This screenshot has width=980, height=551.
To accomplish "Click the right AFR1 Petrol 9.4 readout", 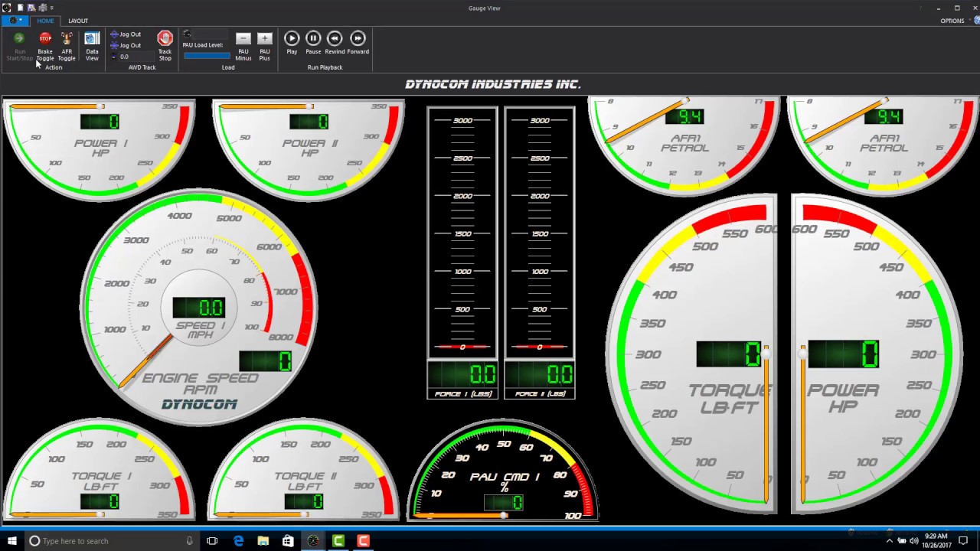I will [x=884, y=116].
